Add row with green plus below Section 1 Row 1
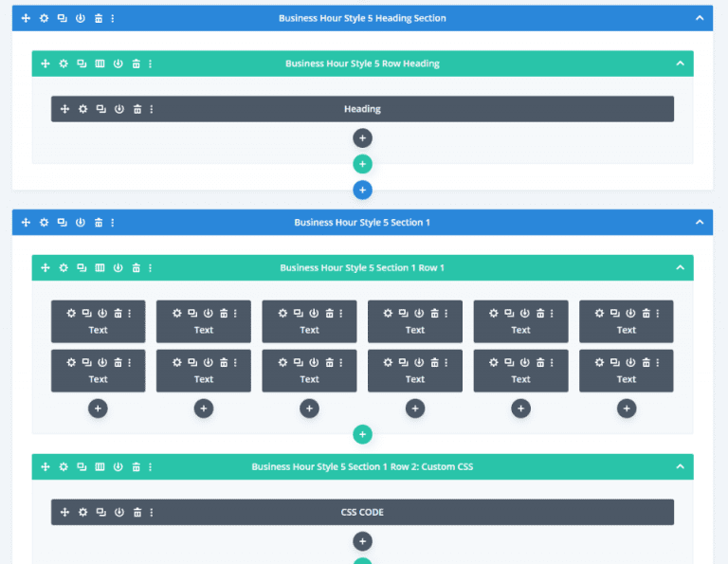 pos(362,435)
